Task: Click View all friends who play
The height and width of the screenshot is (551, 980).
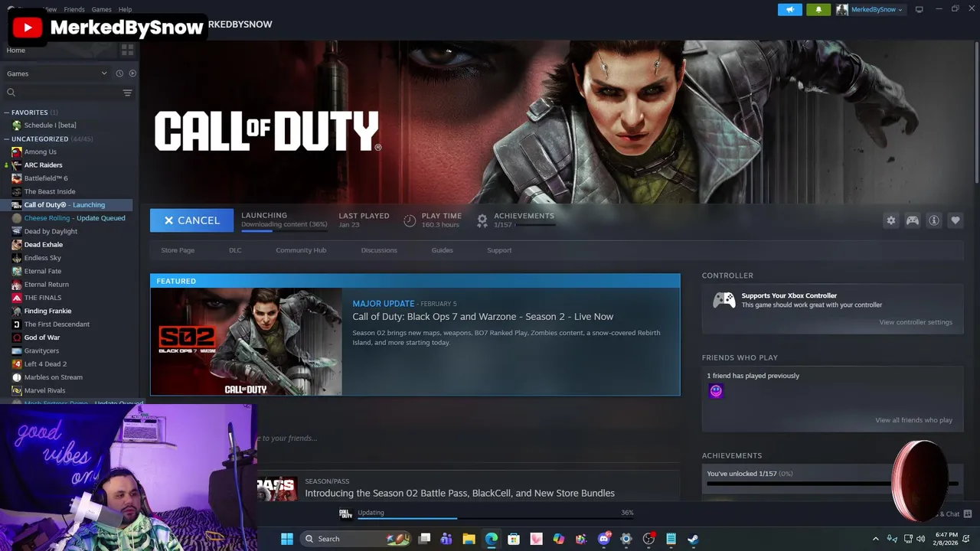Action: point(914,420)
